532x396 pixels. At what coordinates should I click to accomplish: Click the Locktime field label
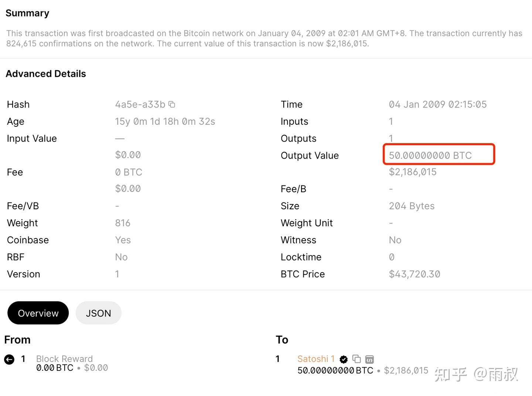tap(301, 257)
